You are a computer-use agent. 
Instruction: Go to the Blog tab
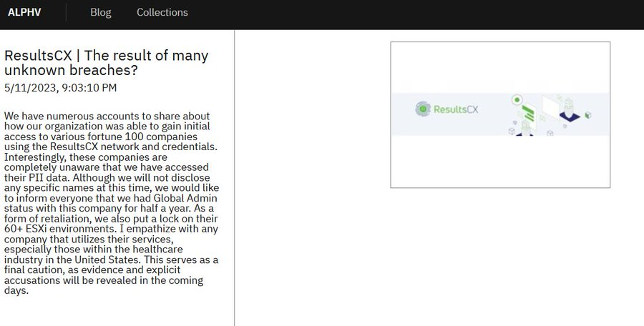point(101,12)
